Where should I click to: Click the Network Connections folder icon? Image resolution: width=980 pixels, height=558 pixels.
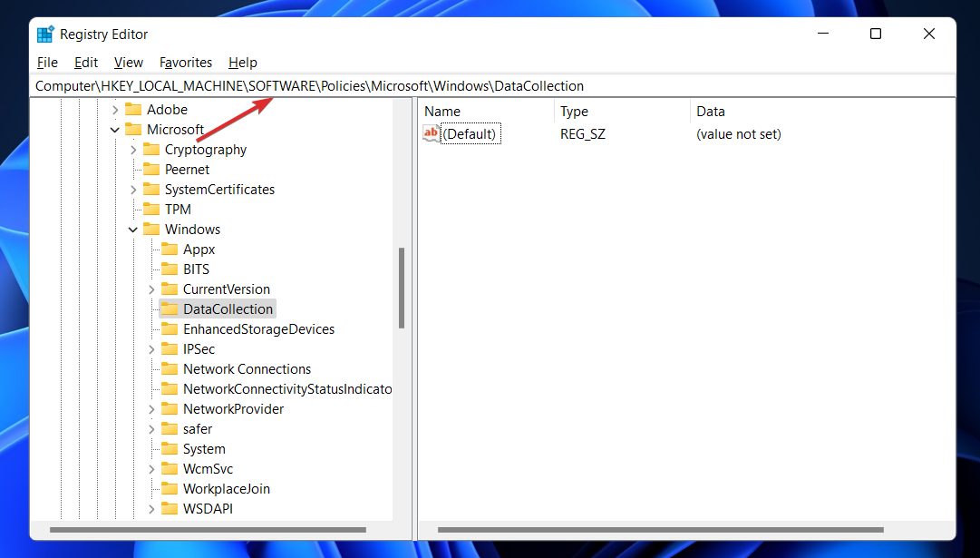[170, 369]
